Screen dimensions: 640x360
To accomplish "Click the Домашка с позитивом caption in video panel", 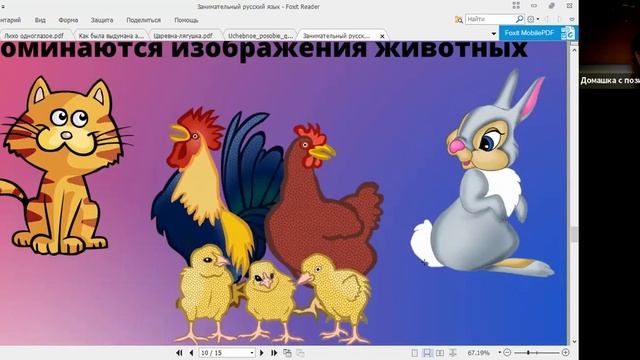I will 610,80.
